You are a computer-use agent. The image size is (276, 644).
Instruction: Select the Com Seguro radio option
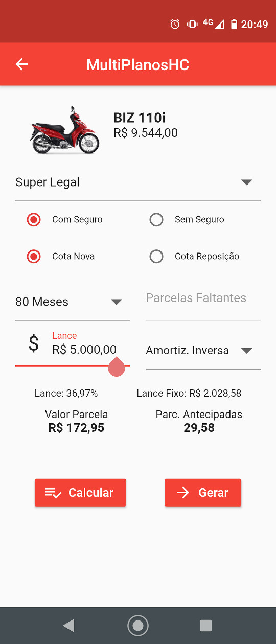coord(34,220)
